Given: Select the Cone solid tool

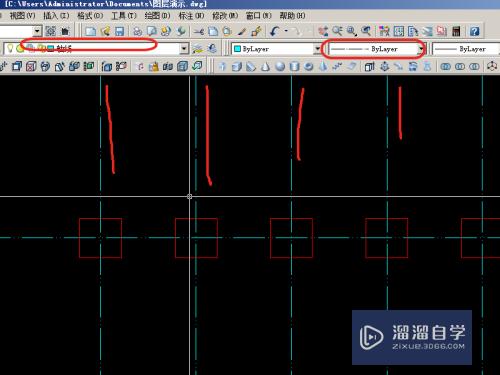Looking at the screenshot, I should pos(265,67).
